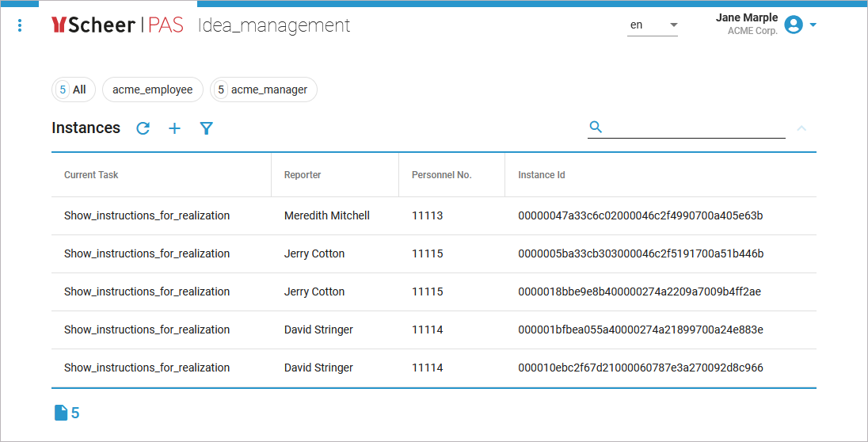Refresh the instances list
Viewport: 868px width, 442px height.
point(143,128)
